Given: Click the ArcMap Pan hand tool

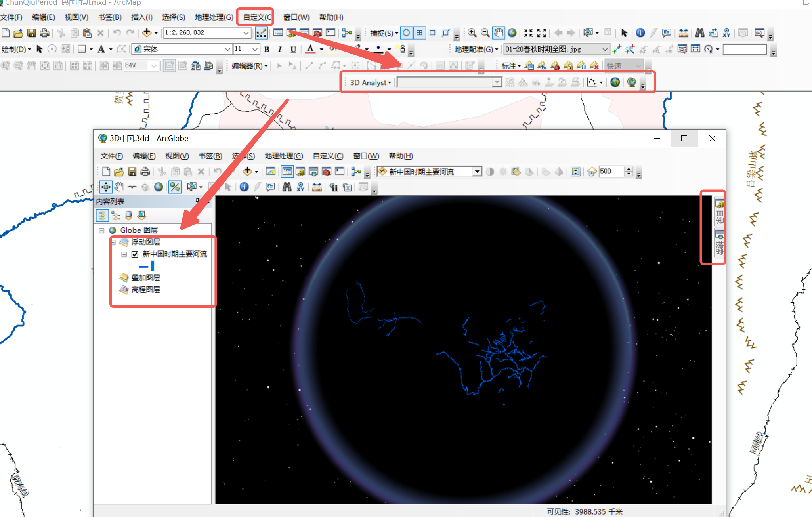Looking at the screenshot, I should coord(499,32).
